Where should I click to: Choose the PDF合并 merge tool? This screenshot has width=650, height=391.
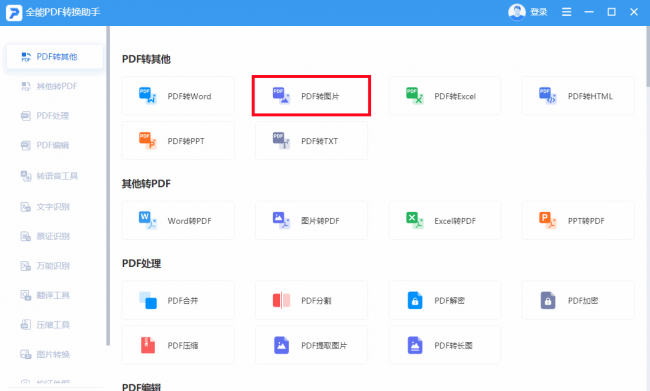[x=178, y=300]
